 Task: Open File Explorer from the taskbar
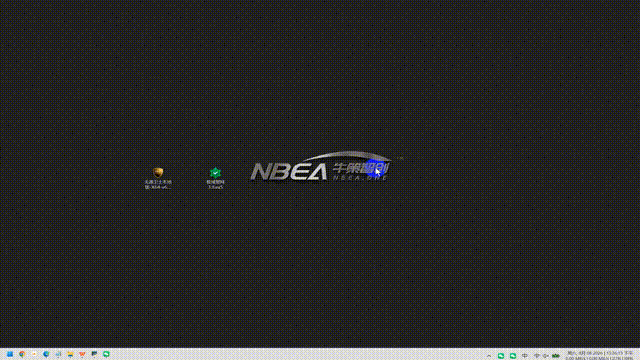(70, 354)
